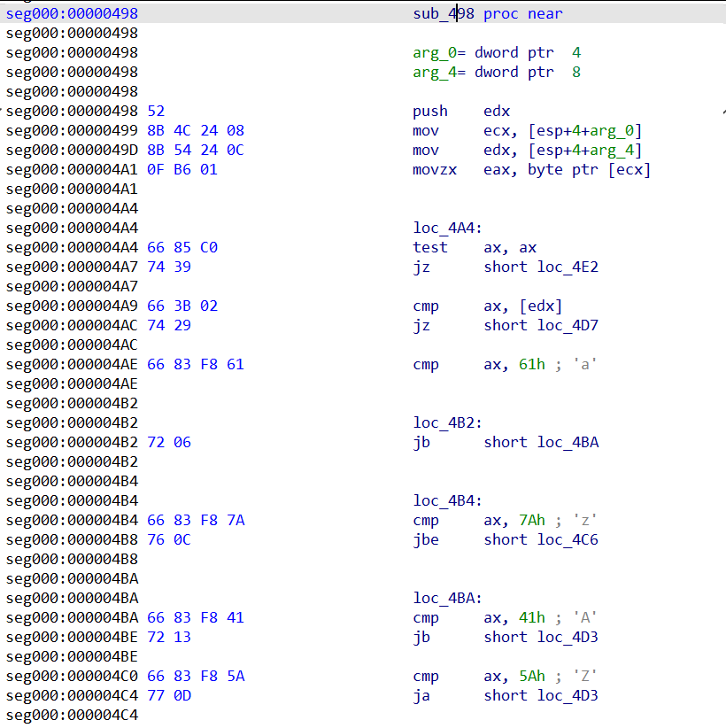Click opcode bytes 74 29
The image size is (726, 728).
[169, 325]
